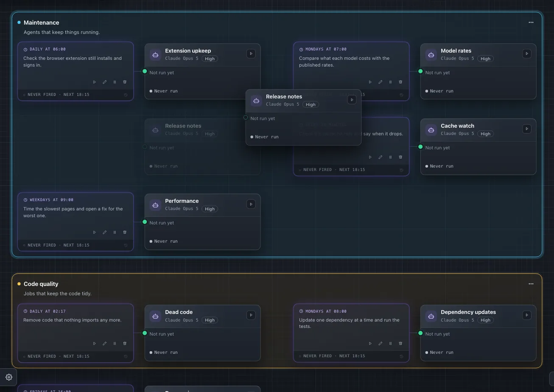Delete the Weekdays at 09:00 trigger
The height and width of the screenshot is (392, 554).
(125, 232)
